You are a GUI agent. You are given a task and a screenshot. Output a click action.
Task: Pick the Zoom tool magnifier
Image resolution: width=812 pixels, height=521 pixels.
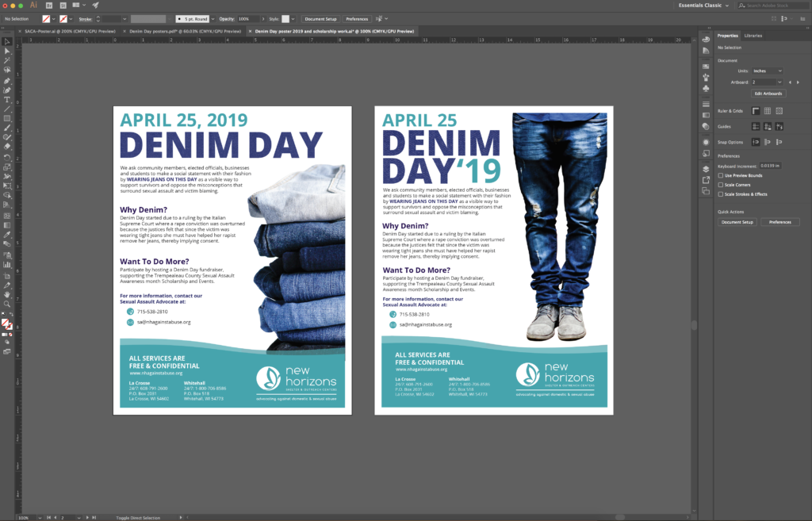point(7,304)
